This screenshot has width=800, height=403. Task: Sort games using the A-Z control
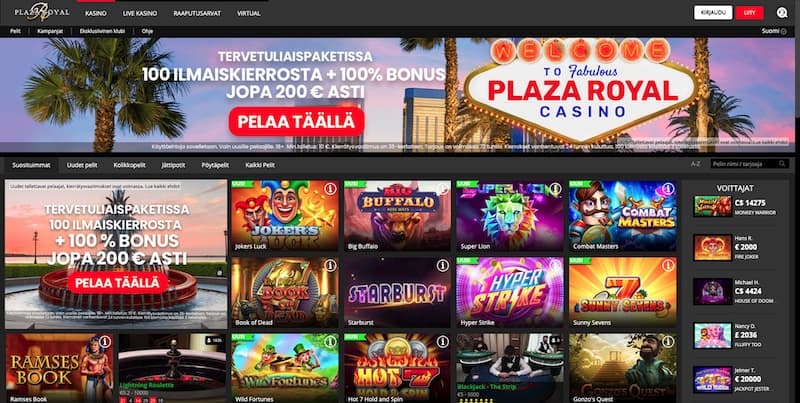point(695,164)
